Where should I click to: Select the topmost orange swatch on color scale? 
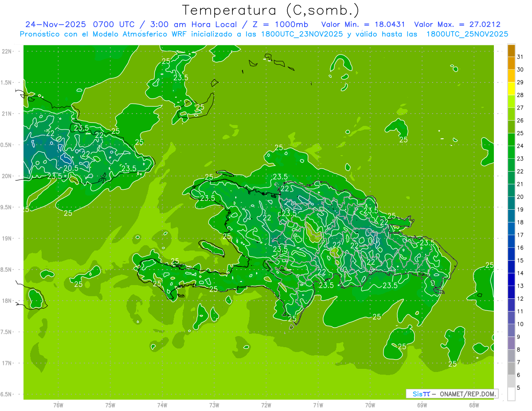(511, 51)
